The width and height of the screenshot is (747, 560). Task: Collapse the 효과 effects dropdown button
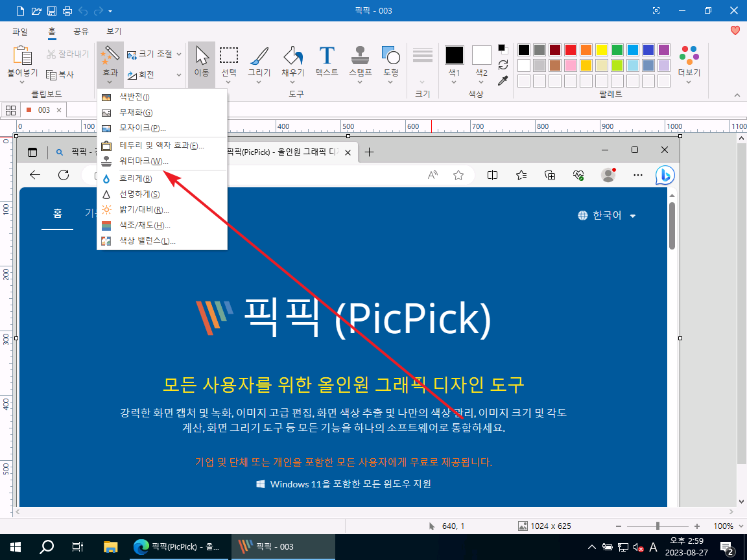[x=110, y=65]
